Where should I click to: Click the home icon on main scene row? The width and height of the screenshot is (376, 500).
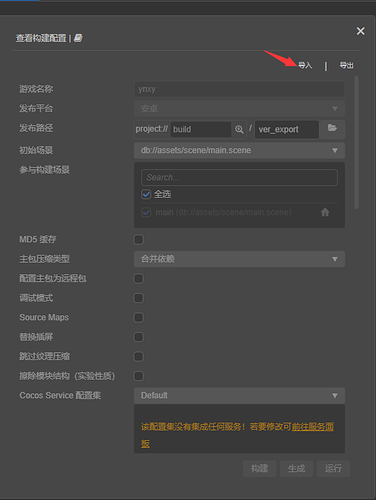(325, 212)
